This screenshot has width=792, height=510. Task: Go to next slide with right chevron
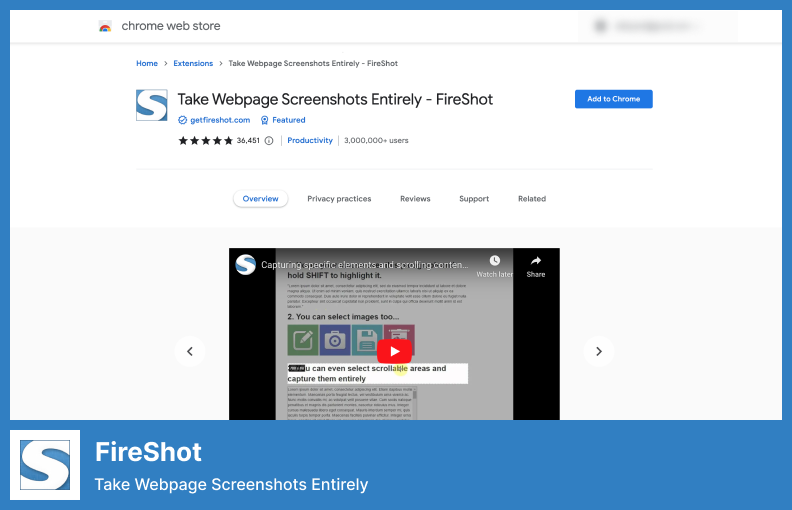tap(599, 351)
